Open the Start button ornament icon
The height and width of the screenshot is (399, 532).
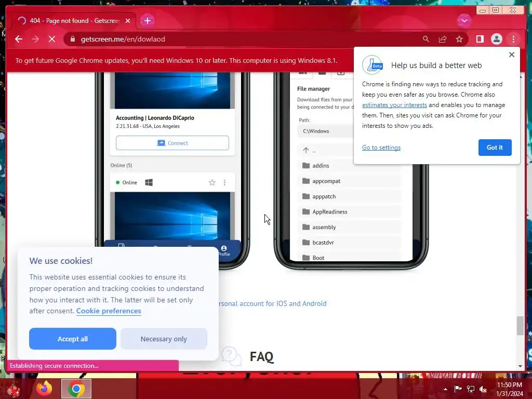click(14, 389)
